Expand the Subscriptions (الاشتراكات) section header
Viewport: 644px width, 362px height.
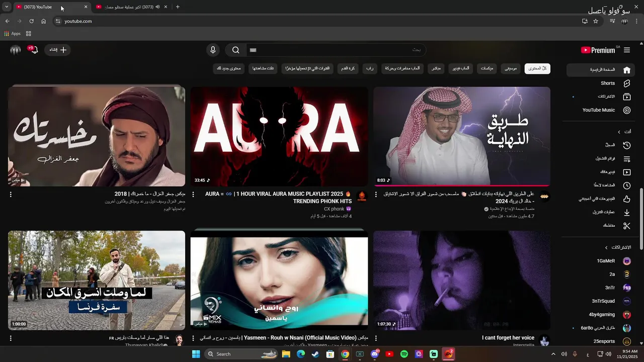pyautogui.click(x=618, y=247)
